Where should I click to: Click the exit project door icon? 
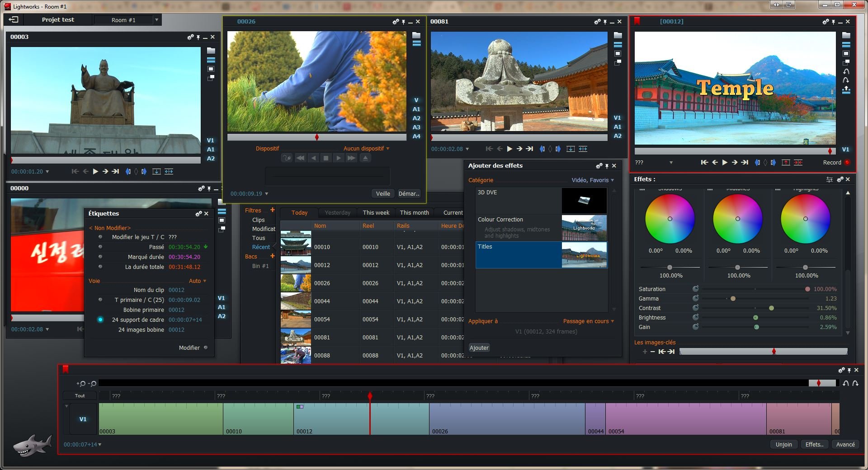pyautogui.click(x=14, y=19)
